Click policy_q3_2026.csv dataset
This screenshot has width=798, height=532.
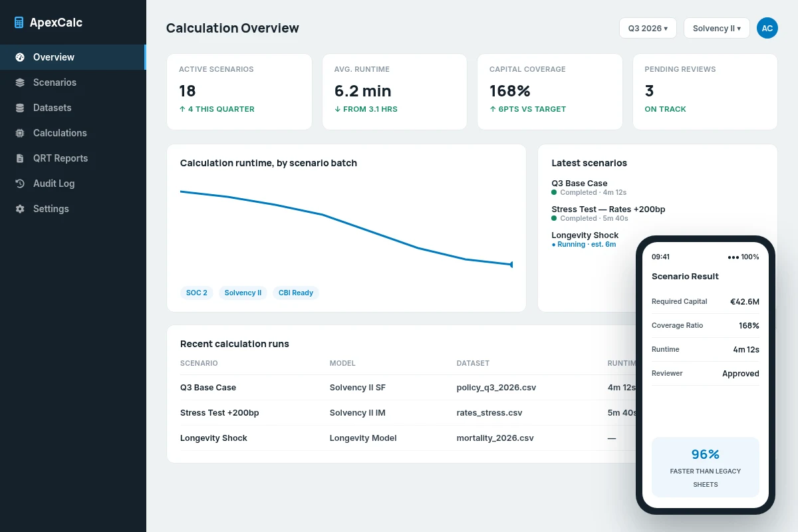pyautogui.click(x=496, y=388)
